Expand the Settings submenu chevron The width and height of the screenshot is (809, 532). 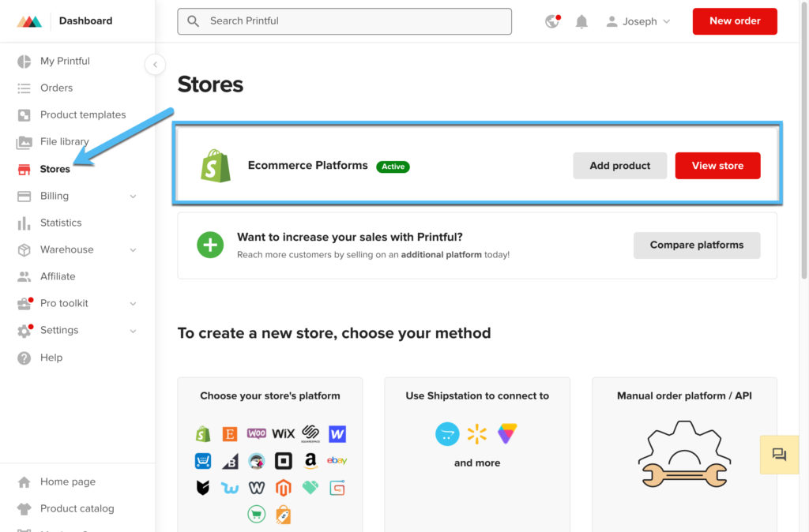point(133,331)
